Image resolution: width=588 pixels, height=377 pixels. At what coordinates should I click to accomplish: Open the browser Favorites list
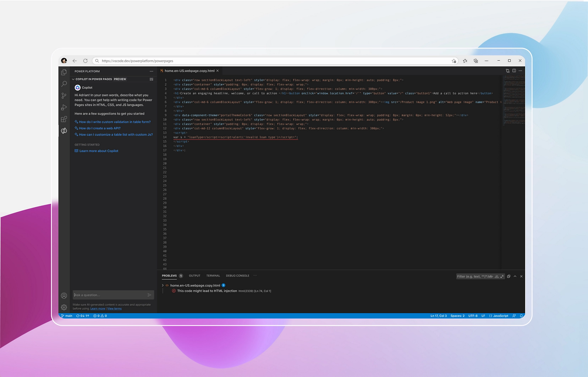click(465, 61)
